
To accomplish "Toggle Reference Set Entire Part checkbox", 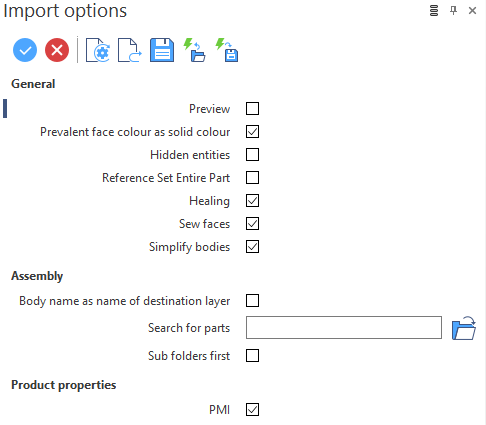I will pyautogui.click(x=252, y=178).
